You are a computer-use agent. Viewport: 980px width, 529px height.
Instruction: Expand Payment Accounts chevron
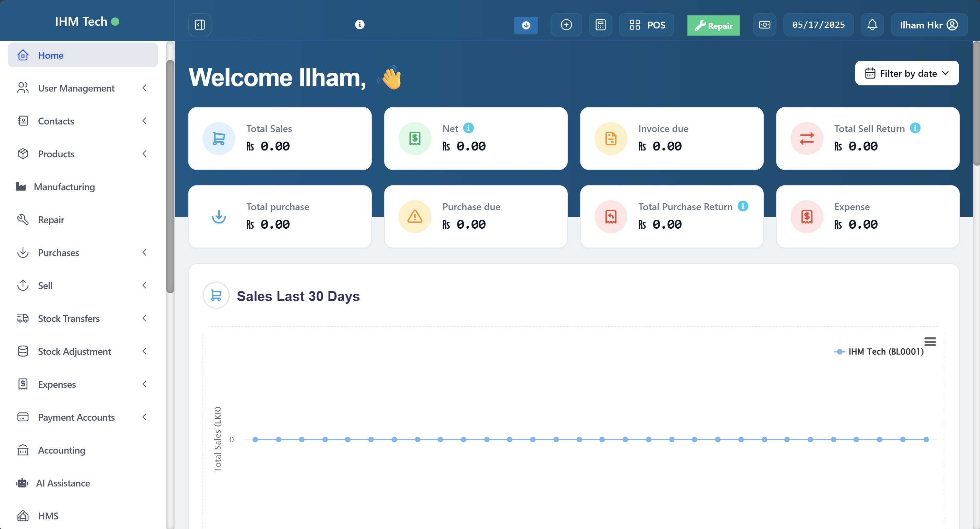[x=145, y=417]
